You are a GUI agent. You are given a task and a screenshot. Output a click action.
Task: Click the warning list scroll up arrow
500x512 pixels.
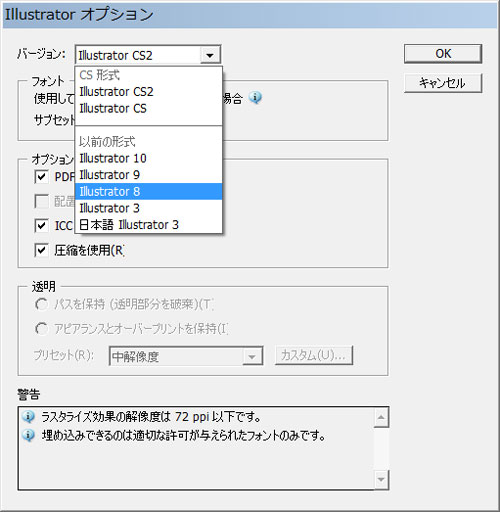coord(381,418)
